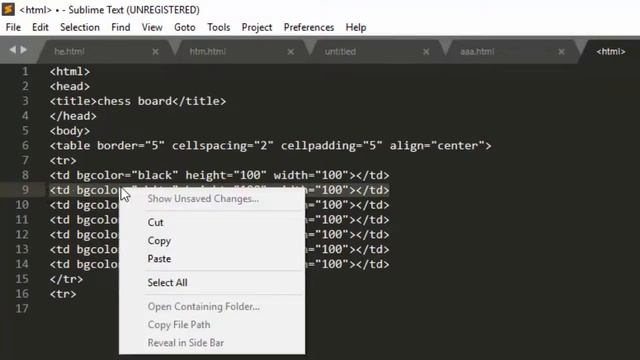Viewport: 640px width, 360px height.
Task: Click cellspacing="2" attribute in table line
Action: (222, 146)
